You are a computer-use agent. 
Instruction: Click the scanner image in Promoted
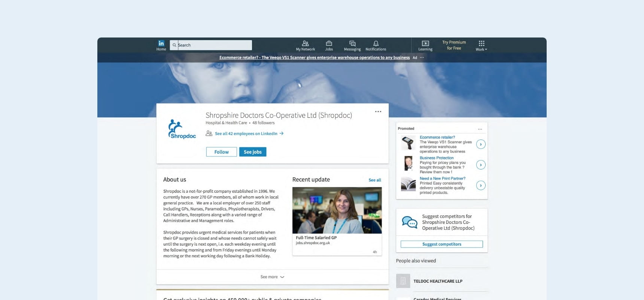(x=408, y=143)
